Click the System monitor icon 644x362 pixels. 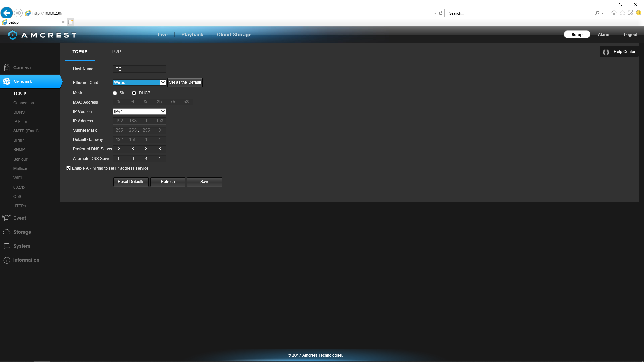click(x=7, y=246)
